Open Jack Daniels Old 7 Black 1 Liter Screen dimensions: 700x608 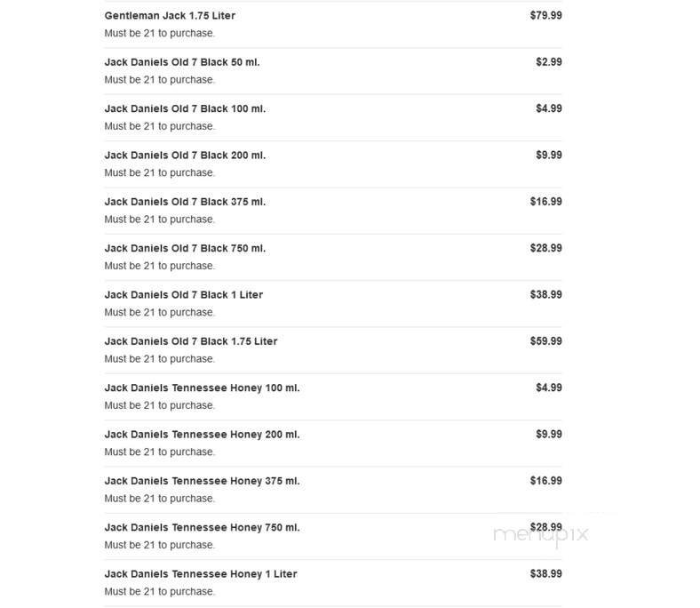click(x=183, y=295)
